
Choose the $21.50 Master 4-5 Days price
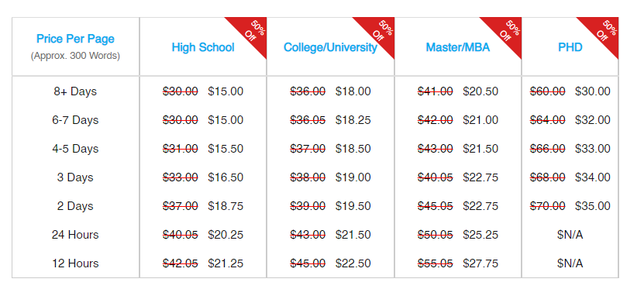coord(480,149)
